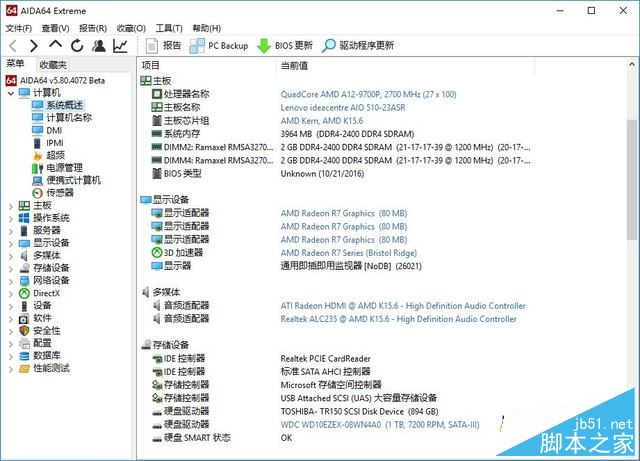Click the Xbox icon beside DirectX
The width and height of the screenshot is (640, 461).
point(24,293)
